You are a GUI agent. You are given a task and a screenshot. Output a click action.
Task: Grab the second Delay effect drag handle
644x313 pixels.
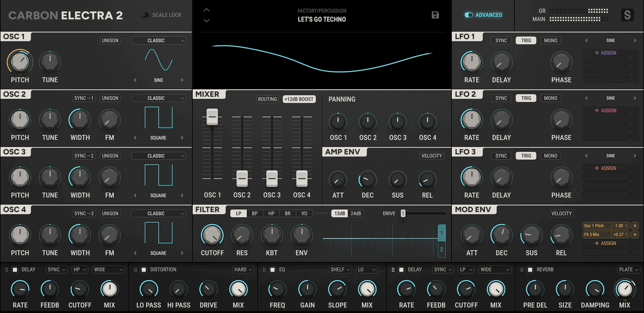click(393, 270)
